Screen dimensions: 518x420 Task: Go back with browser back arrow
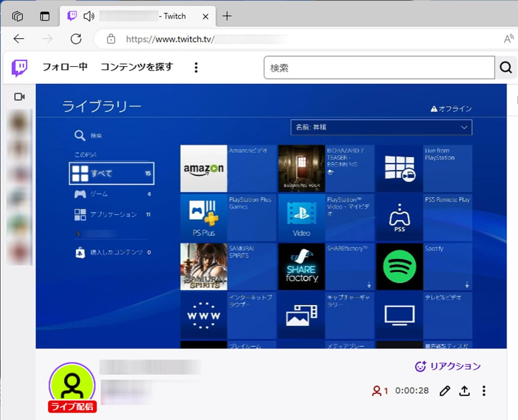pyautogui.click(x=19, y=39)
